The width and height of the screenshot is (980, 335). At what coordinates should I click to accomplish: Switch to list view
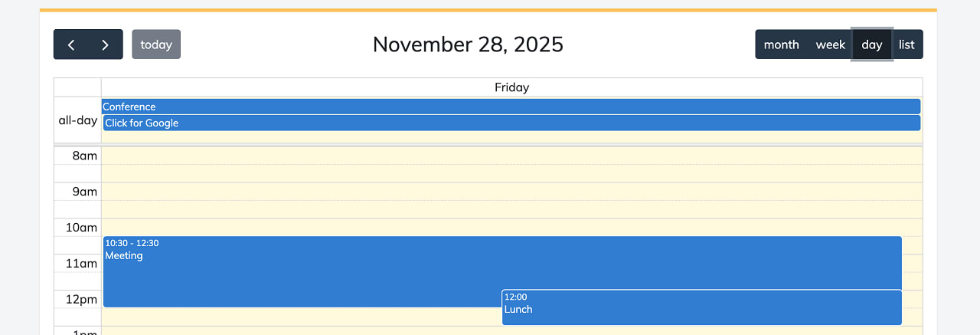click(906, 44)
